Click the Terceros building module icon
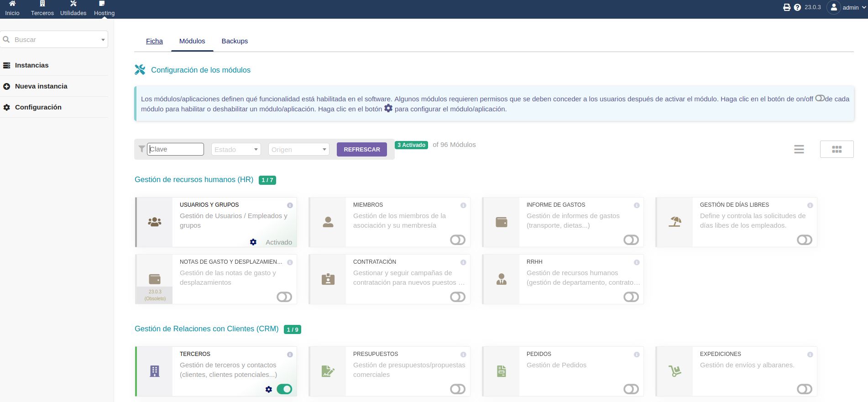The height and width of the screenshot is (402, 868). (155, 371)
